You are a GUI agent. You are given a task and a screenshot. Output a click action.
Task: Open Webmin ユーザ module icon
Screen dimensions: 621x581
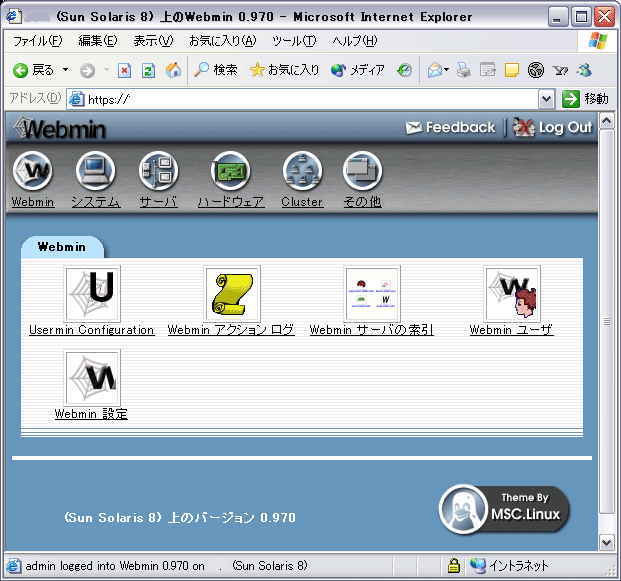[x=512, y=293]
